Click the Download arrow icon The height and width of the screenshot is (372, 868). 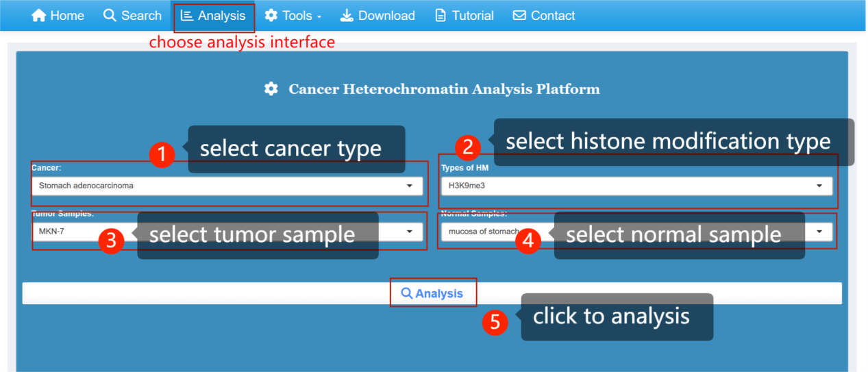(x=347, y=15)
